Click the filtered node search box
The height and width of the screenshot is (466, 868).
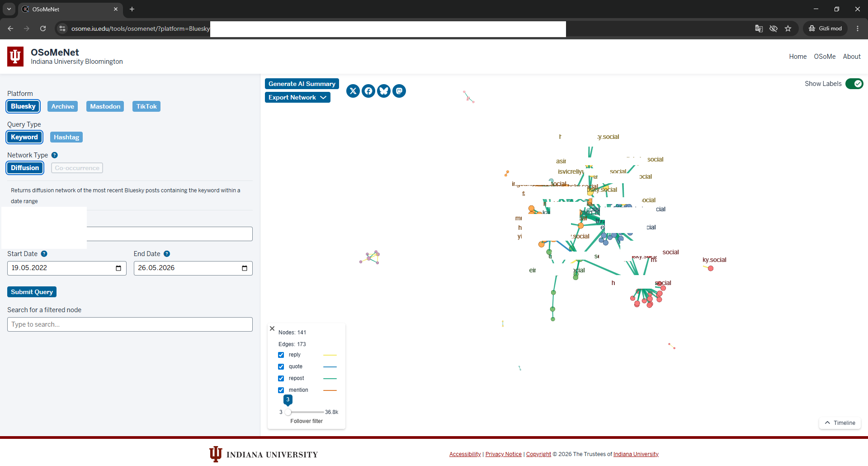130,324
